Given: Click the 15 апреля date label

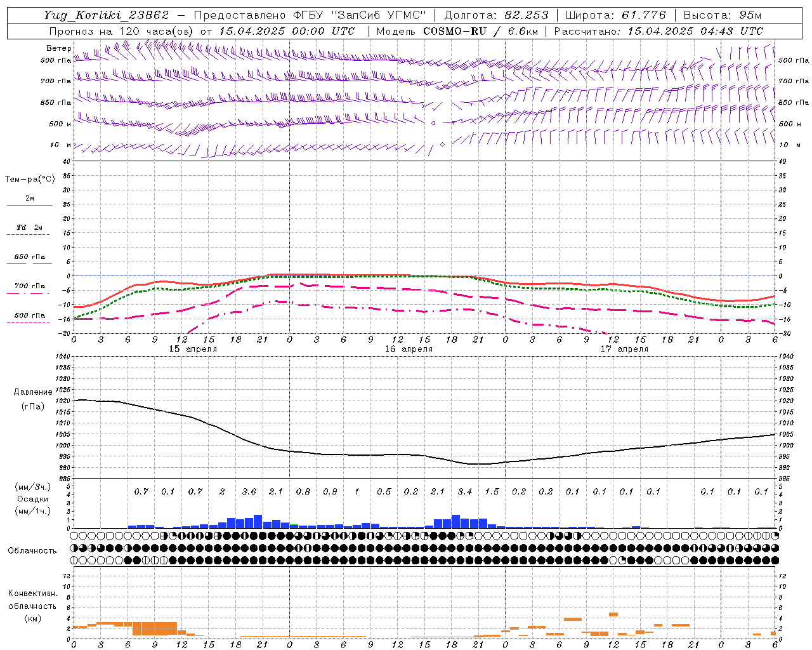Looking at the screenshot, I should 193,349.
